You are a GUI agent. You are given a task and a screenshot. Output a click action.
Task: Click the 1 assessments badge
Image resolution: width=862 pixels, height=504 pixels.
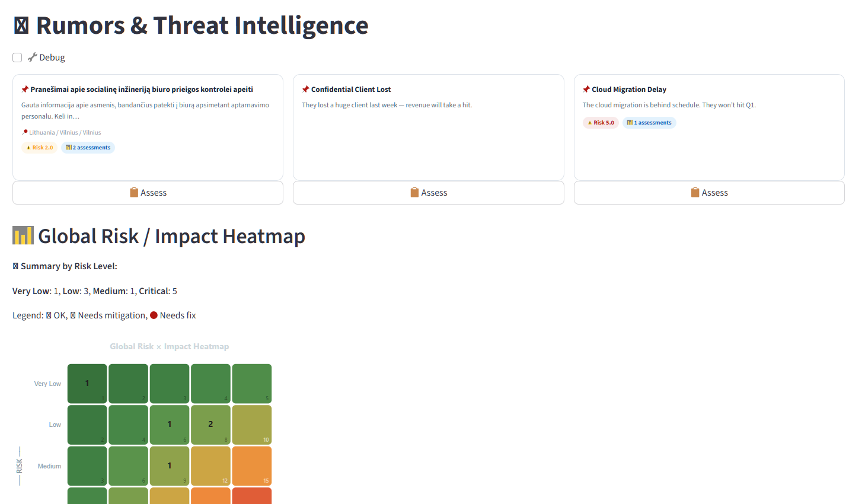coord(649,123)
